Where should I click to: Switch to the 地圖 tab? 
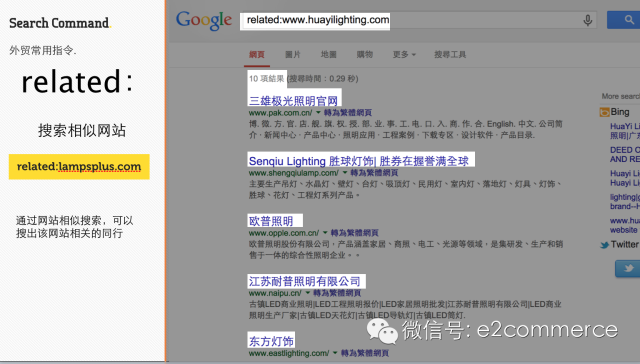pyautogui.click(x=328, y=54)
